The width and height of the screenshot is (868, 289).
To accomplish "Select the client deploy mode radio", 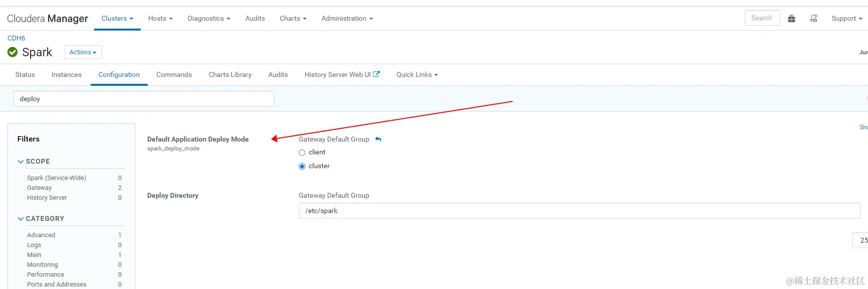I will point(302,152).
